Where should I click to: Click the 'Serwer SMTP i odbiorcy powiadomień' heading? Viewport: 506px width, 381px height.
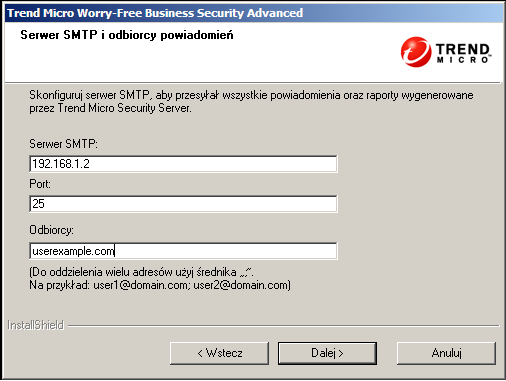tap(127, 35)
